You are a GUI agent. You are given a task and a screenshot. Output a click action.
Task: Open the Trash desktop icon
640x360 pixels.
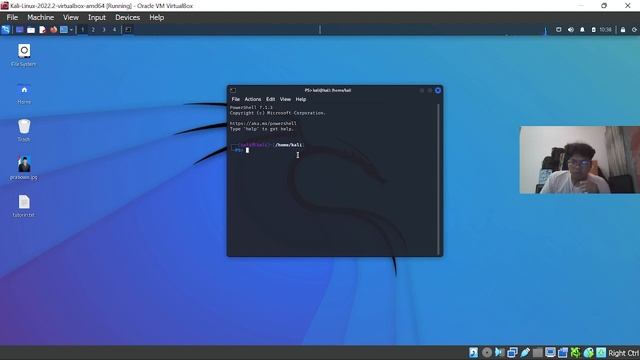(24, 131)
